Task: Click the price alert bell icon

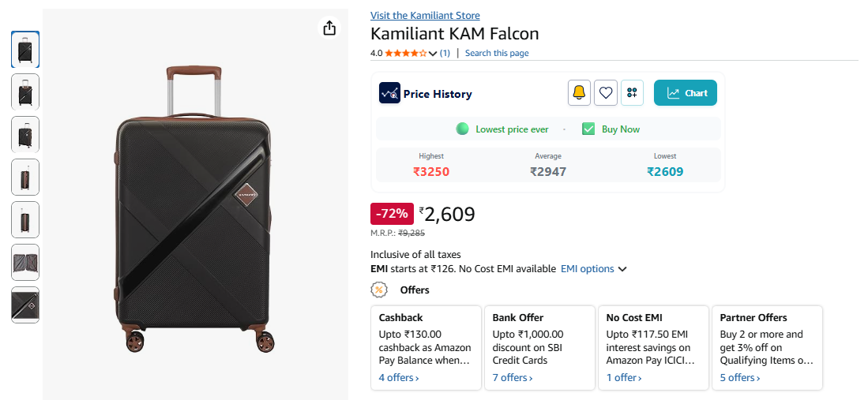Action: 579,93
